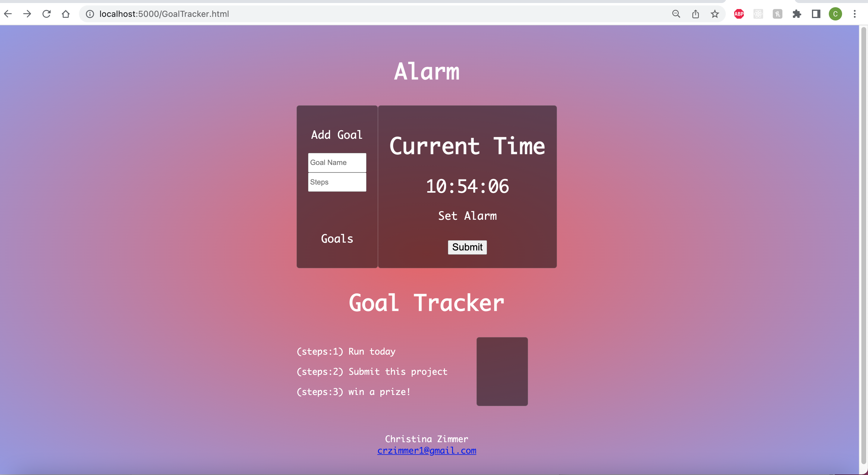Open the Adblock Plus extension
This screenshot has width=868, height=475.
[739, 14]
